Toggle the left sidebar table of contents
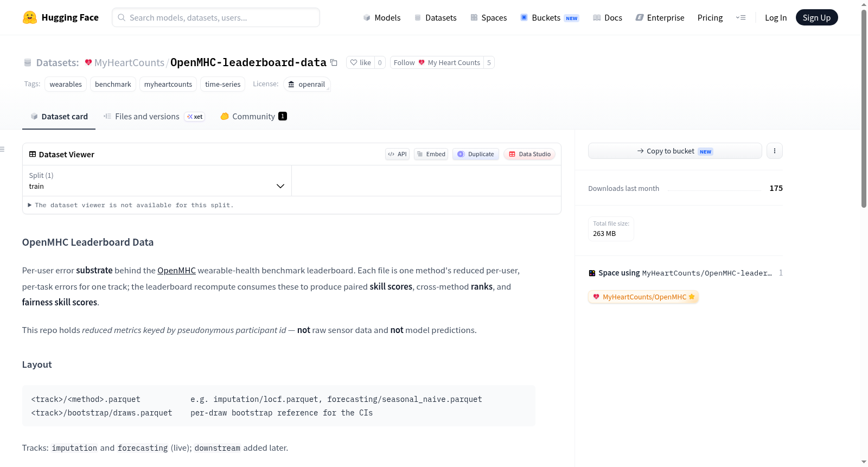 click(3, 149)
